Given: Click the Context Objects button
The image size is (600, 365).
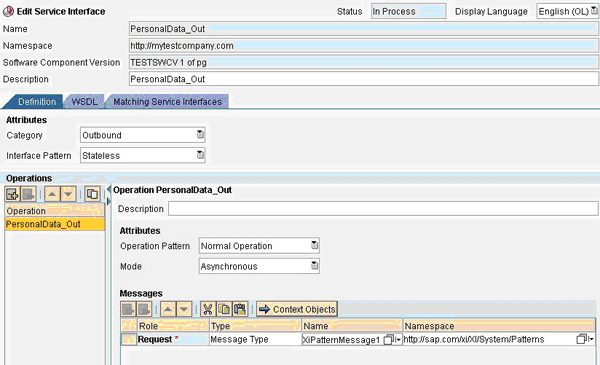Looking at the screenshot, I should pyautogui.click(x=297, y=309).
